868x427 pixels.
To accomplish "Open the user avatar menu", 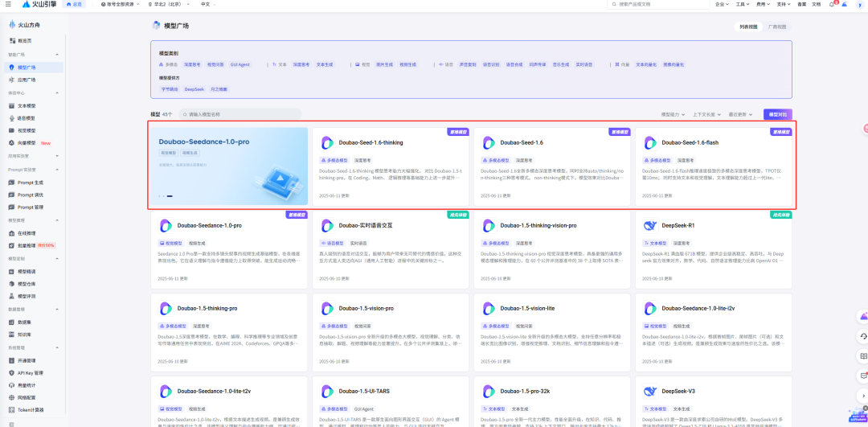I will [x=860, y=4].
